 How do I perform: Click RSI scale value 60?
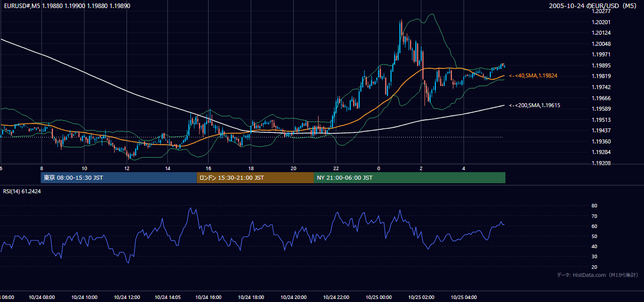(595, 226)
